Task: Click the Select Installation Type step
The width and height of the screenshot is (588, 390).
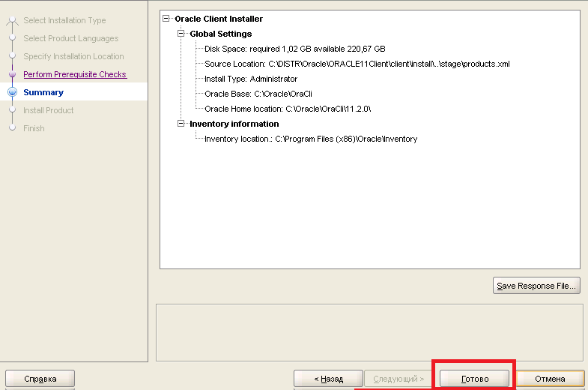Action: click(x=64, y=20)
